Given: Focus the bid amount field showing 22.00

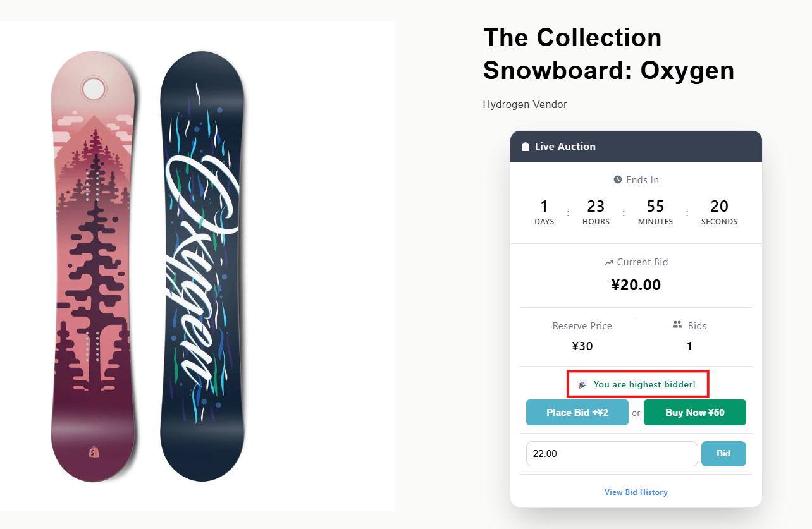Looking at the screenshot, I should (x=612, y=454).
